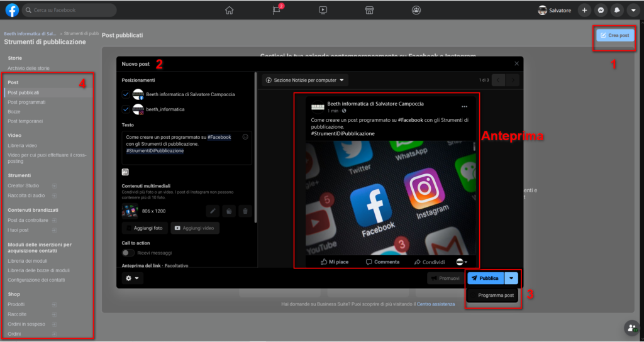This screenshot has height=342, width=644.
Task: Enable the Ricevi messaggi toggle
Action: (x=128, y=253)
